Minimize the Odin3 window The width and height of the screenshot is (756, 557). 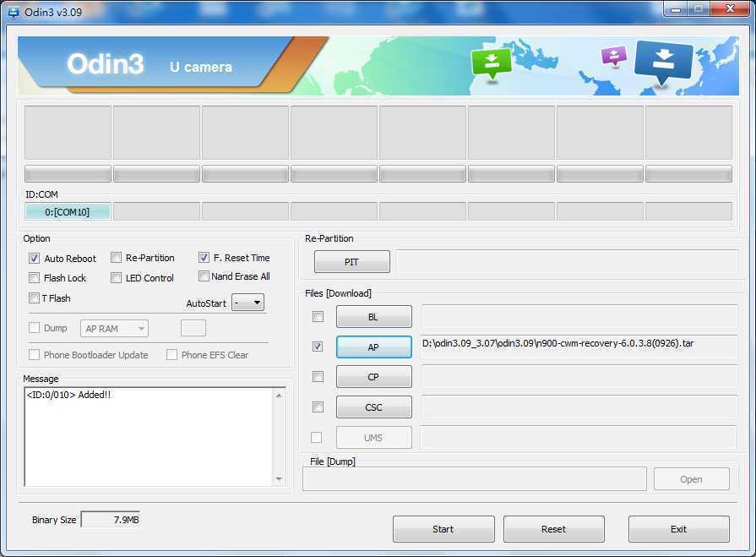tap(676, 8)
